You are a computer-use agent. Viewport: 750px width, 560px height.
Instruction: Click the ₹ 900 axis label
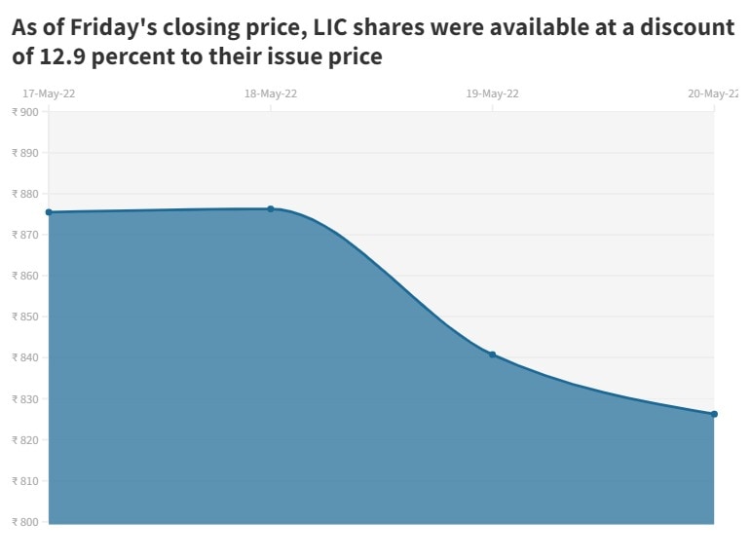24,112
